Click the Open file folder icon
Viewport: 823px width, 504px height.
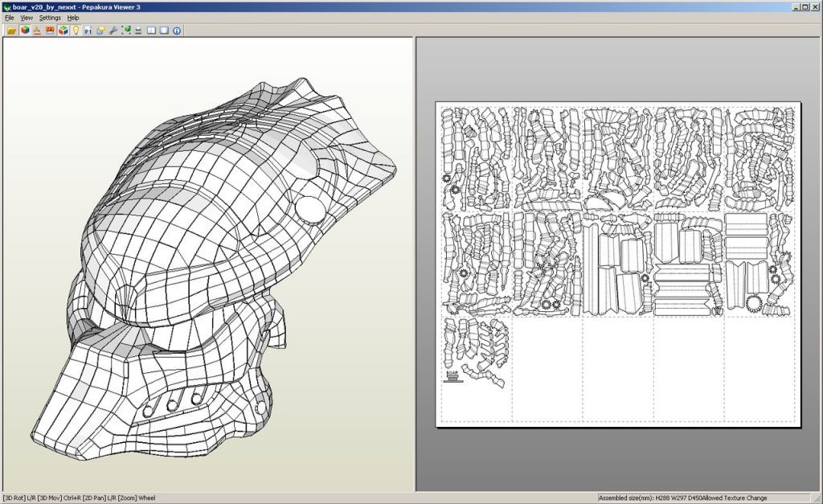coord(11,31)
